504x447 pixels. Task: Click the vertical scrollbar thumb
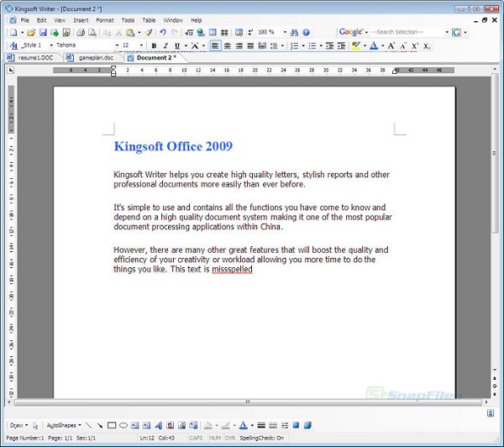click(495, 153)
